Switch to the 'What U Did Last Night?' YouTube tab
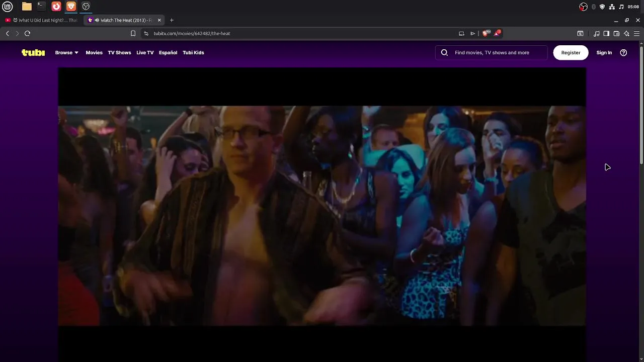The height and width of the screenshot is (362, 644). click(42, 20)
